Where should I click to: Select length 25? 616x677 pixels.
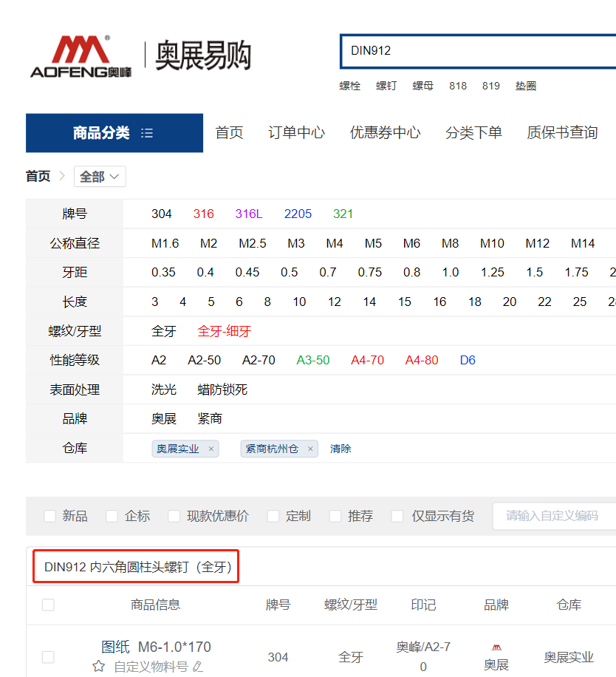point(579,302)
